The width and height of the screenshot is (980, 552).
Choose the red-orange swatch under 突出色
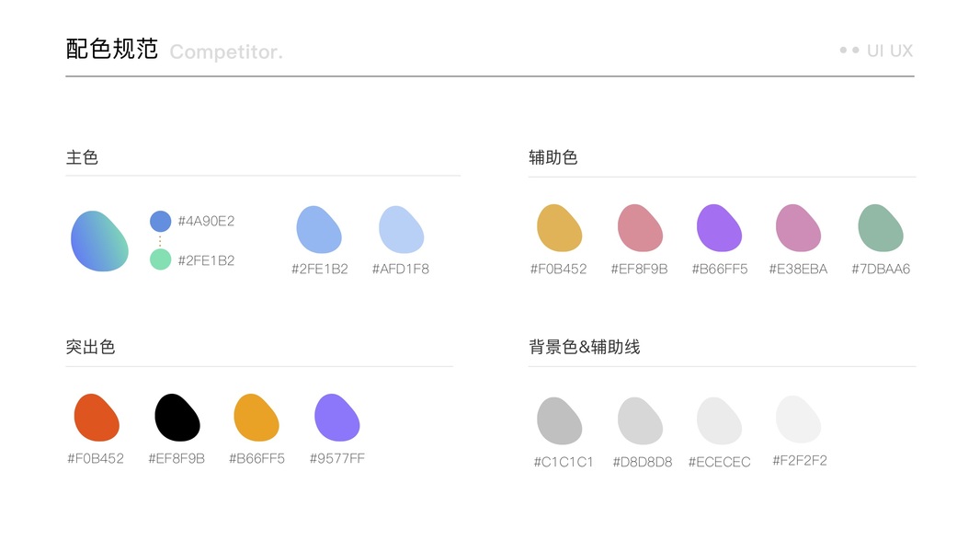[97, 418]
